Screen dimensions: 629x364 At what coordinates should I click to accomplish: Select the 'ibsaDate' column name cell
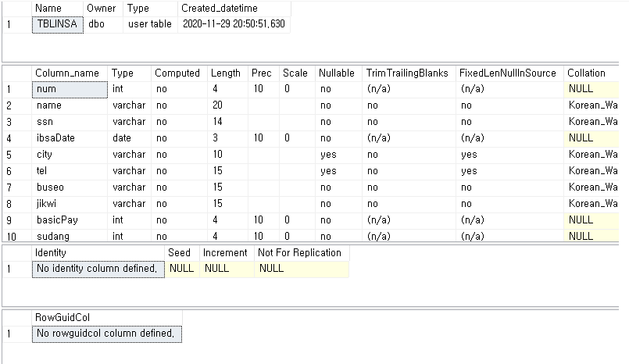(70, 139)
